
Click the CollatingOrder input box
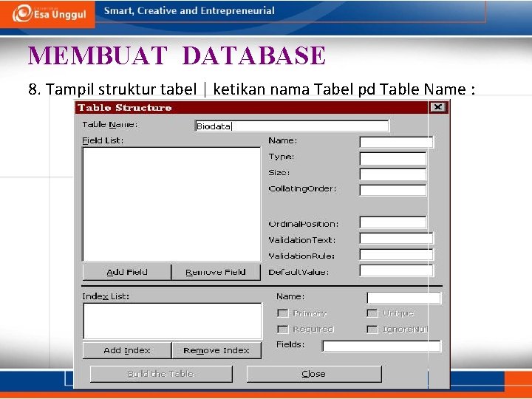tap(393, 190)
